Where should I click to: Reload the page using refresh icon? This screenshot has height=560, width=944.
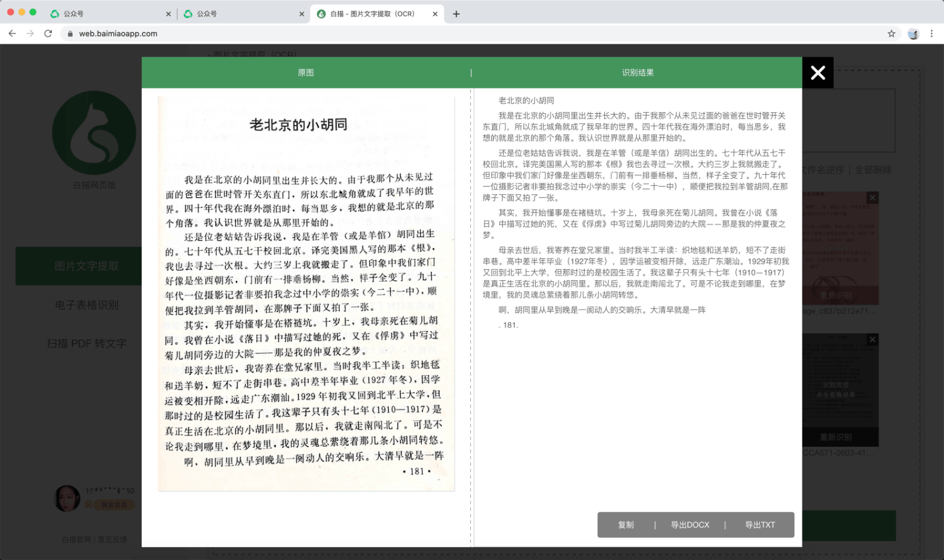click(48, 34)
